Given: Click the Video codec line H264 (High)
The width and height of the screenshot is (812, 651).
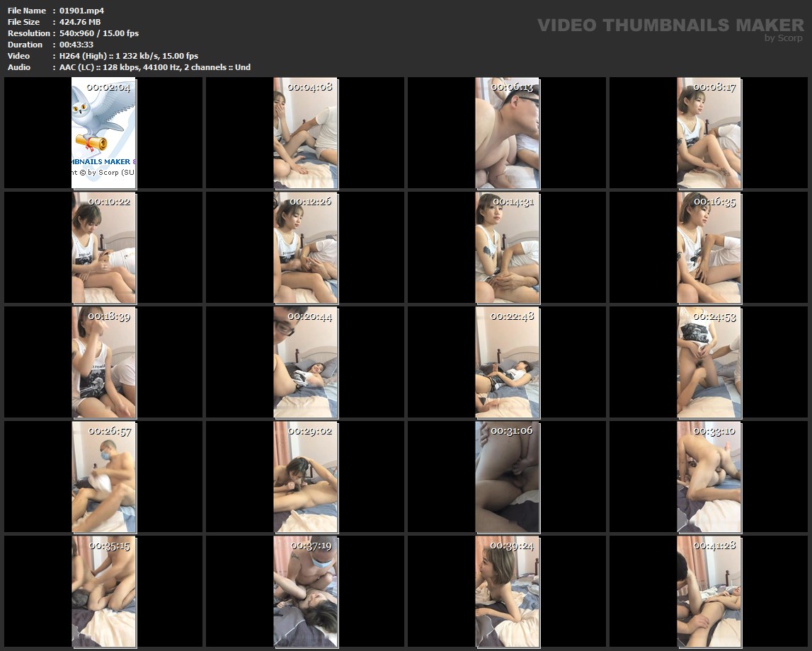Looking at the screenshot, I should [129, 56].
